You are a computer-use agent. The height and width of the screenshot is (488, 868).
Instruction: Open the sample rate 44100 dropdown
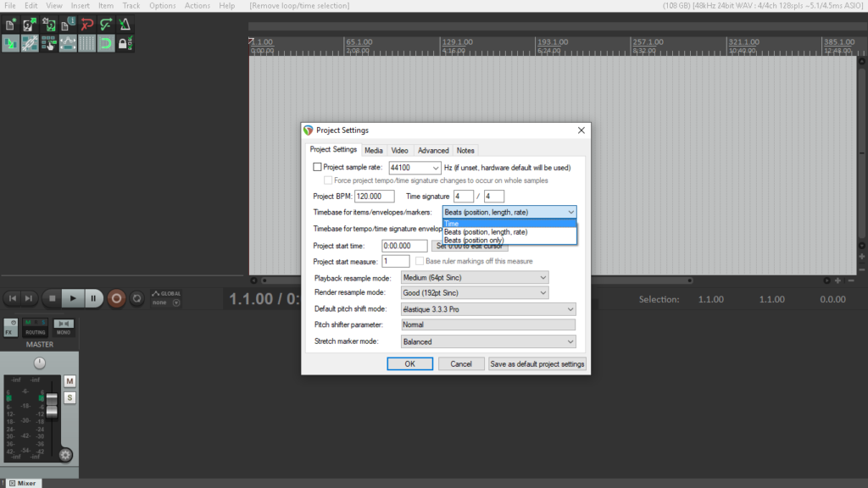pyautogui.click(x=435, y=168)
